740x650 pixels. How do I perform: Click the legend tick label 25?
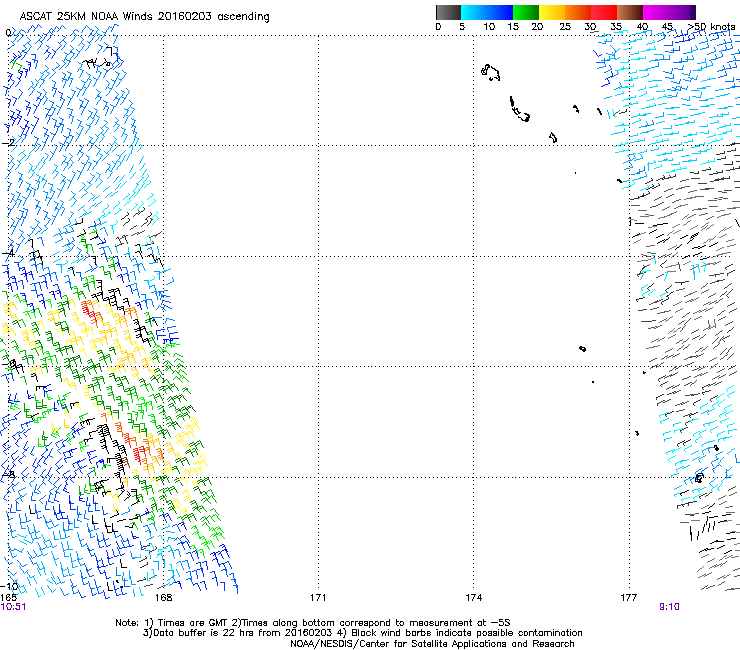565,27
